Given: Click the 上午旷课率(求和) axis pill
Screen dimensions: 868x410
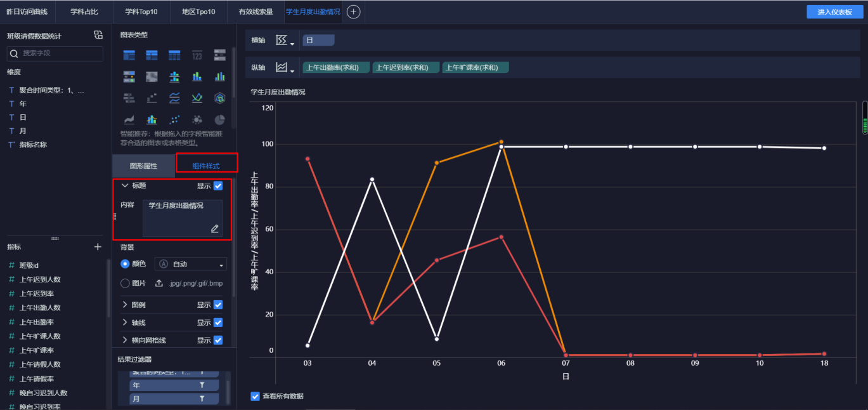Looking at the screenshot, I should click(476, 67).
